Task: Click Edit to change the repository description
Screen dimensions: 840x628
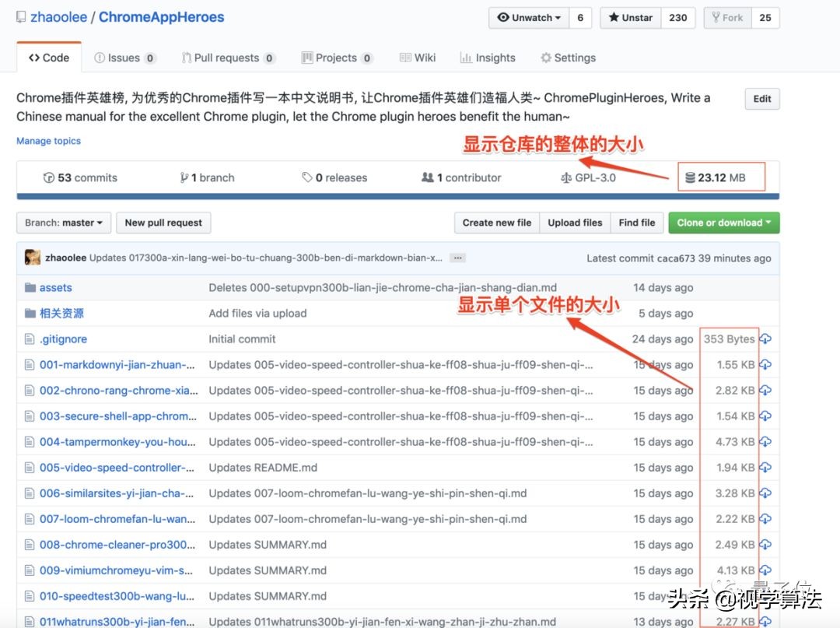Action: click(x=761, y=99)
